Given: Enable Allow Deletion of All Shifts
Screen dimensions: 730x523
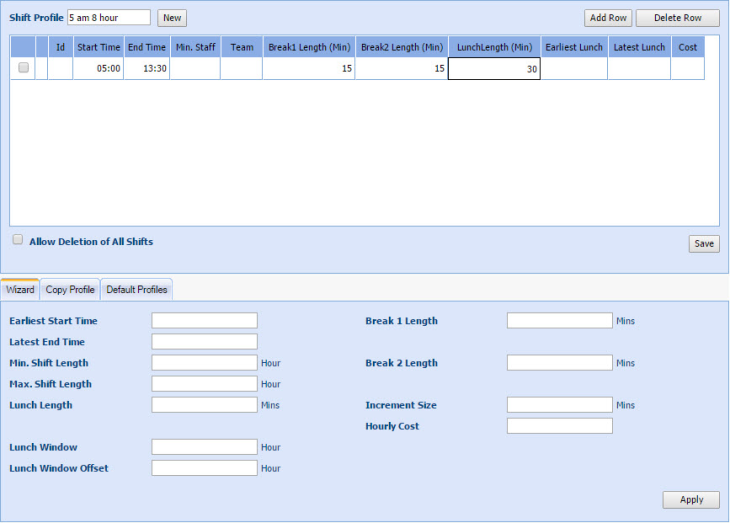Looking at the screenshot, I should coord(18,240).
